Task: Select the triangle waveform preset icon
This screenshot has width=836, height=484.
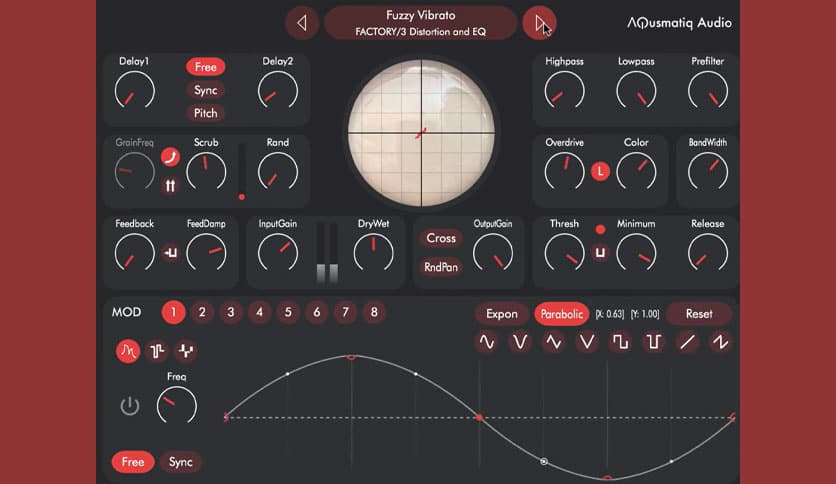Action: pos(553,342)
